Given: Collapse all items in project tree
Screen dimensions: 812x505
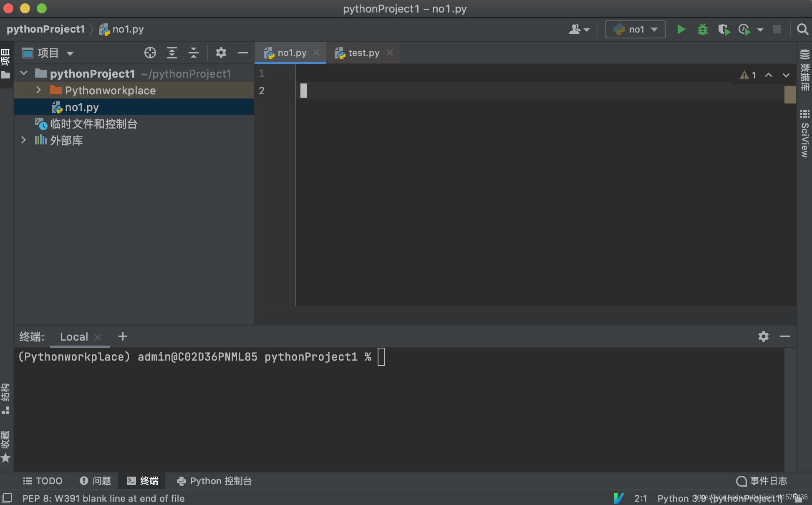Looking at the screenshot, I should [x=194, y=53].
